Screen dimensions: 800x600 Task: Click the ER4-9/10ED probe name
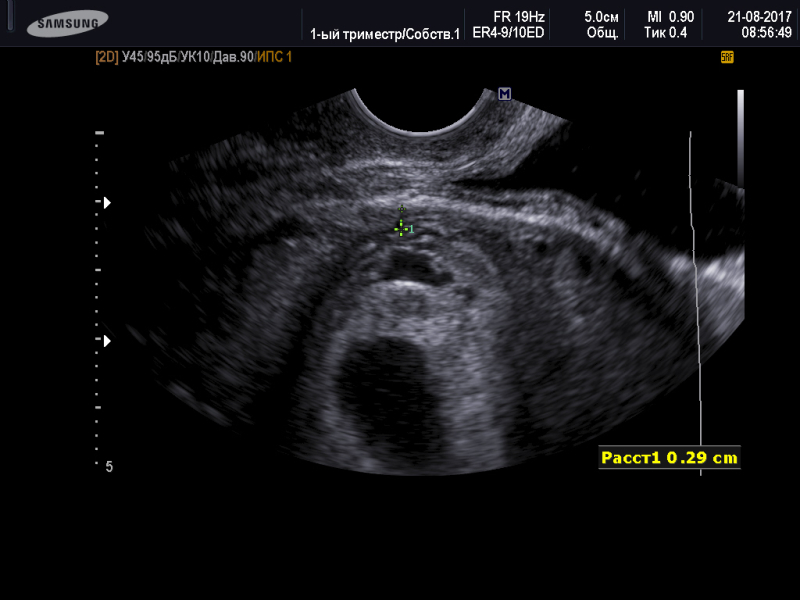click(508, 33)
